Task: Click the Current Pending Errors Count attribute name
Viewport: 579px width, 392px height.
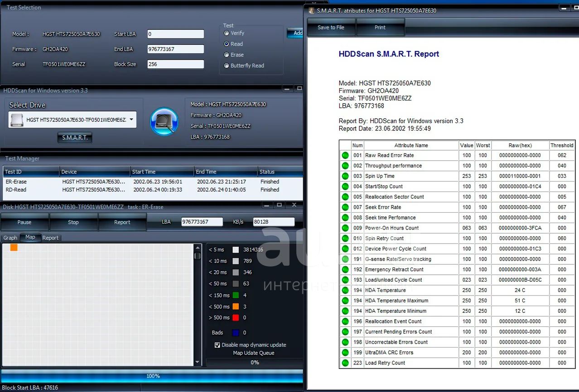Action: point(399,332)
